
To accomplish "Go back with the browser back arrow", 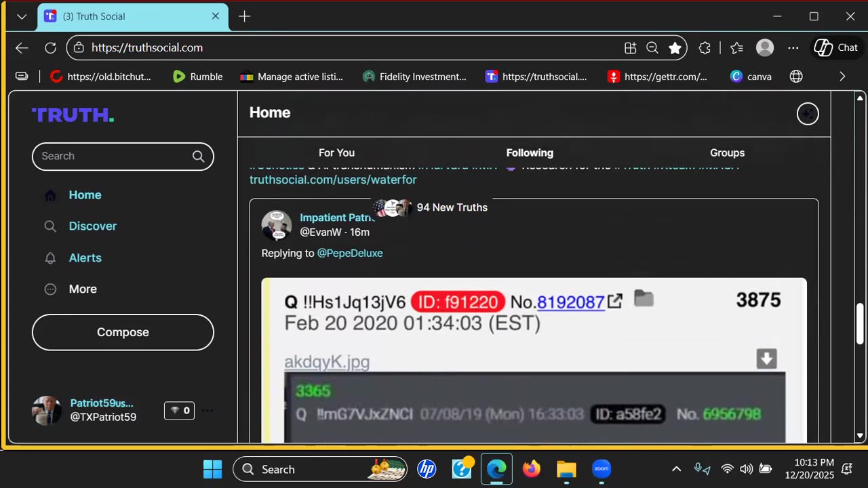I will (x=22, y=47).
